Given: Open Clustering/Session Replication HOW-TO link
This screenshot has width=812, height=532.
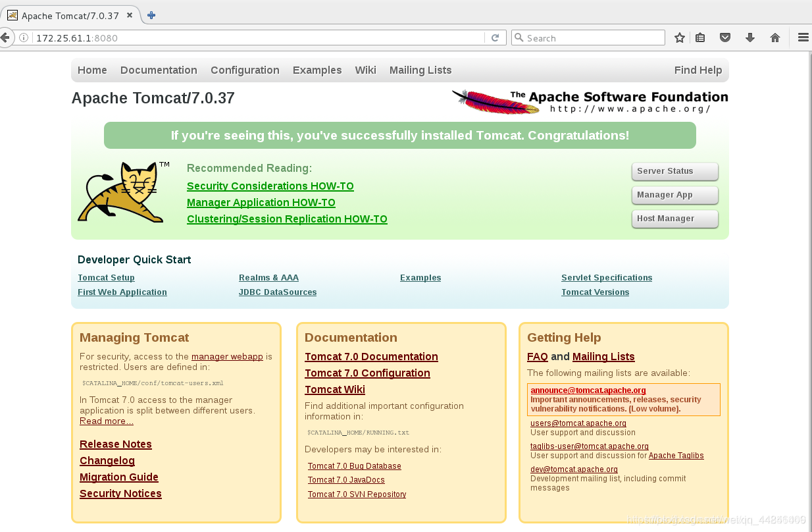Looking at the screenshot, I should click(x=287, y=219).
